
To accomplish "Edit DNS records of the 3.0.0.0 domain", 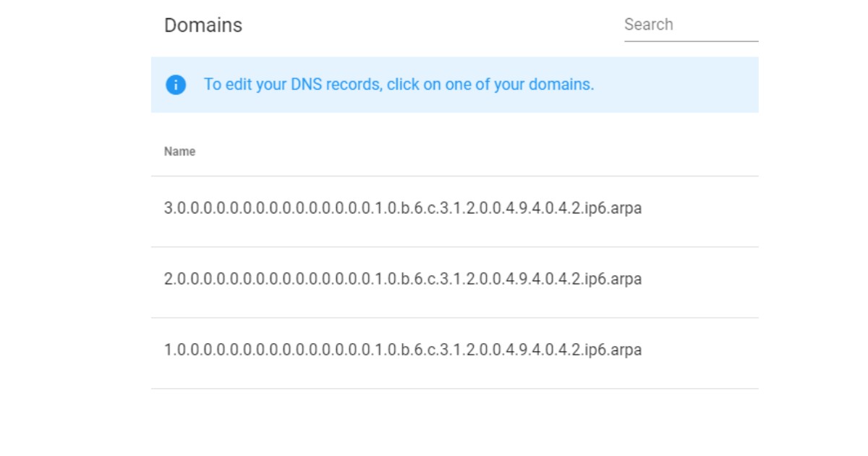I will [403, 208].
